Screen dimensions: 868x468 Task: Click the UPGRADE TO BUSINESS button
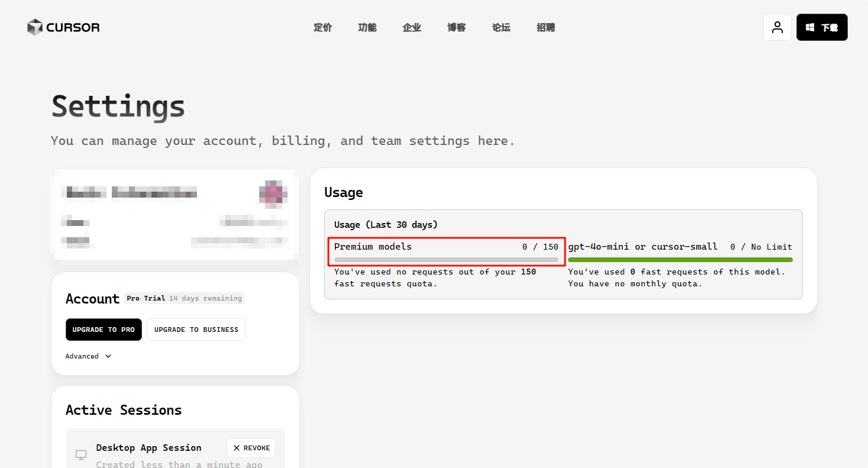coord(196,330)
